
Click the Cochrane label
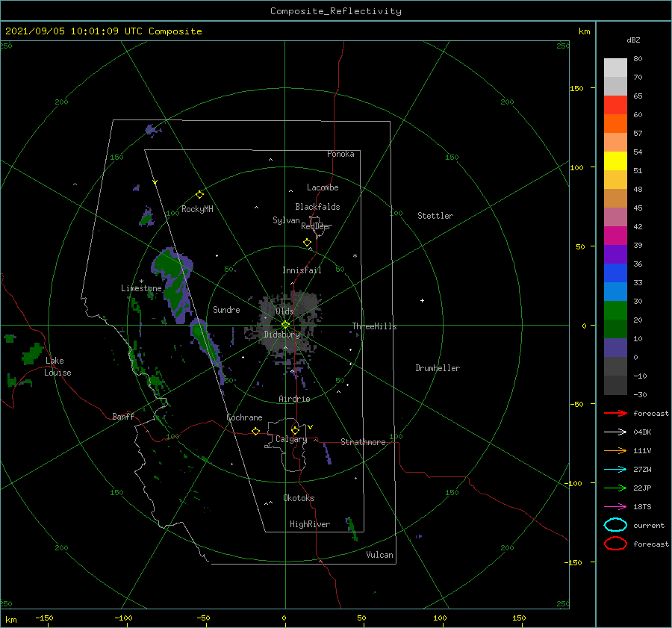pos(244,417)
